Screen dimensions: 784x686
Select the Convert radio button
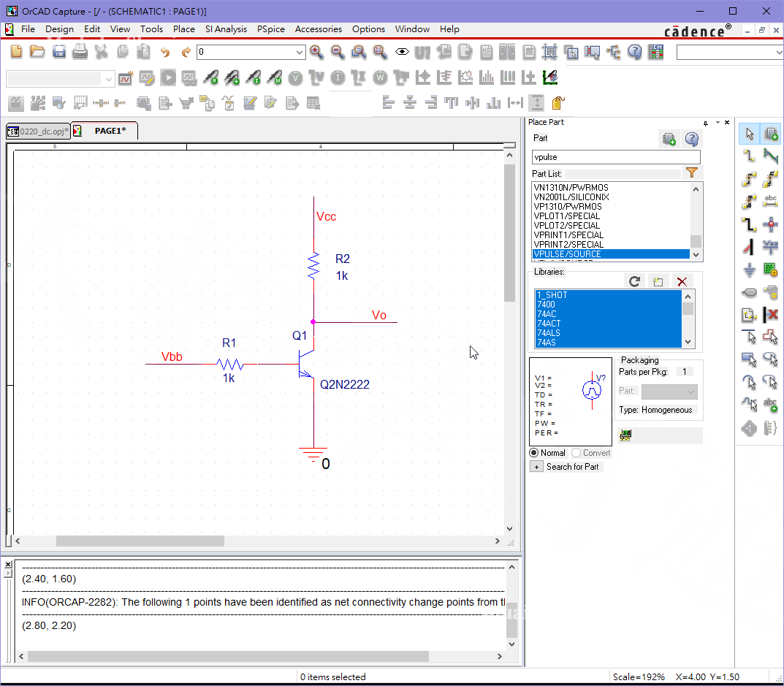(576, 452)
